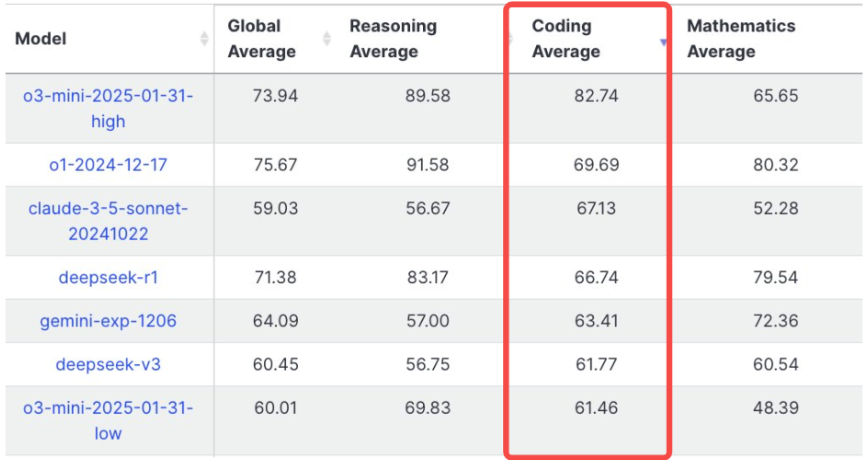Click deepseek-r1's 79.54 mathematics cell
Viewport: 868px width, 460px height.
[775, 277]
